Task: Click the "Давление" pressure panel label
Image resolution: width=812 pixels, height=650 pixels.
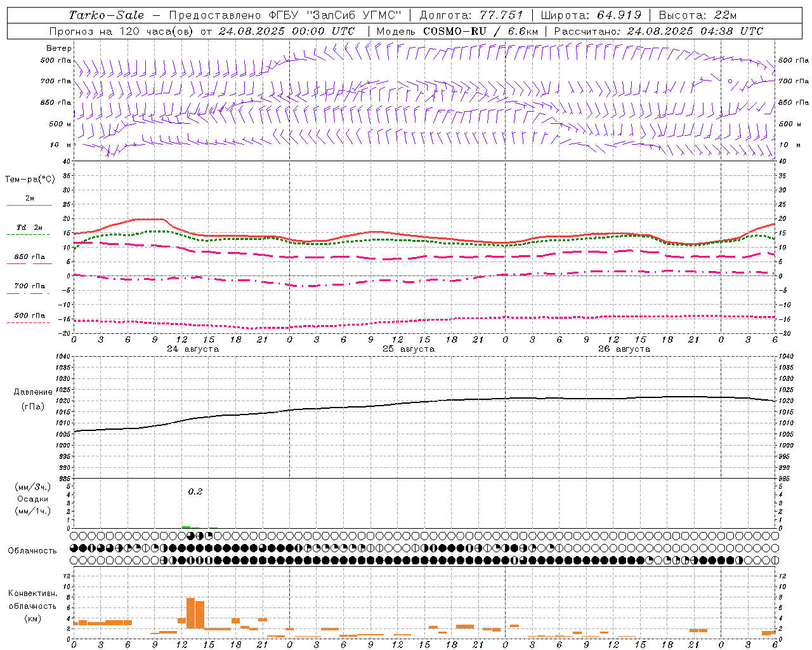Action: (x=33, y=392)
